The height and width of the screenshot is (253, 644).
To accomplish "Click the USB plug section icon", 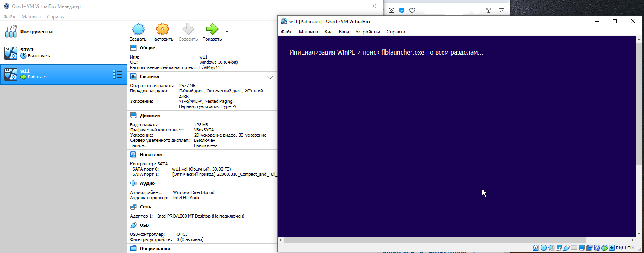I will [x=134, y=225].
